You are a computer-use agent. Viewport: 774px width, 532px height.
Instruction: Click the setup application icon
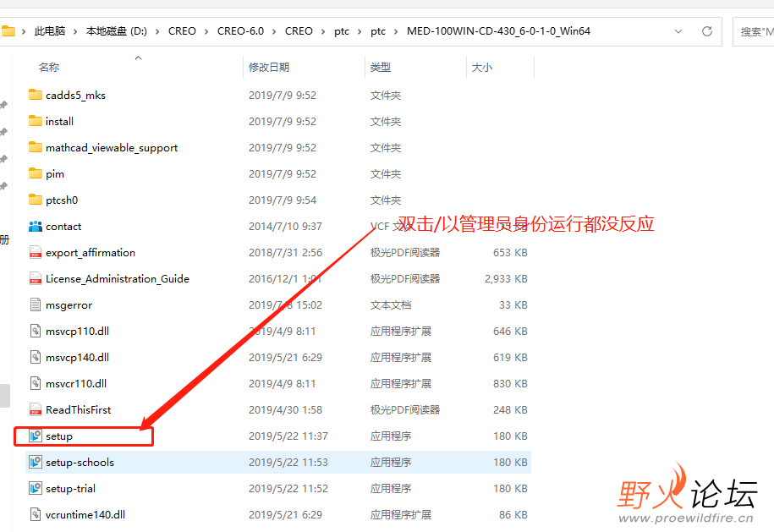[35, 436]
